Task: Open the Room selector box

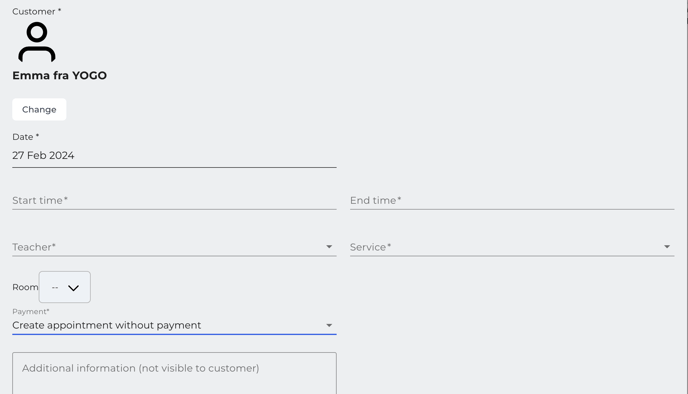Action: pos(64,287)
